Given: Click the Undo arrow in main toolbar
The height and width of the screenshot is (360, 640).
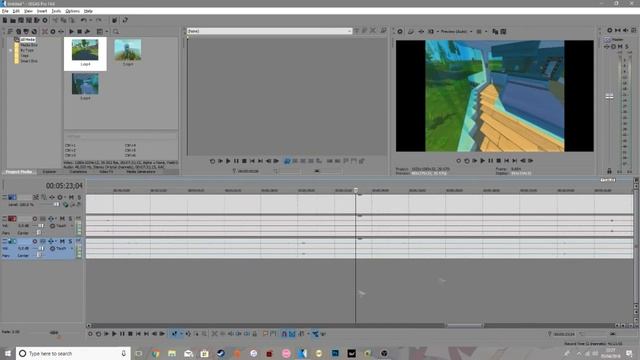Looking at the screenshot, I should (84, 20).
